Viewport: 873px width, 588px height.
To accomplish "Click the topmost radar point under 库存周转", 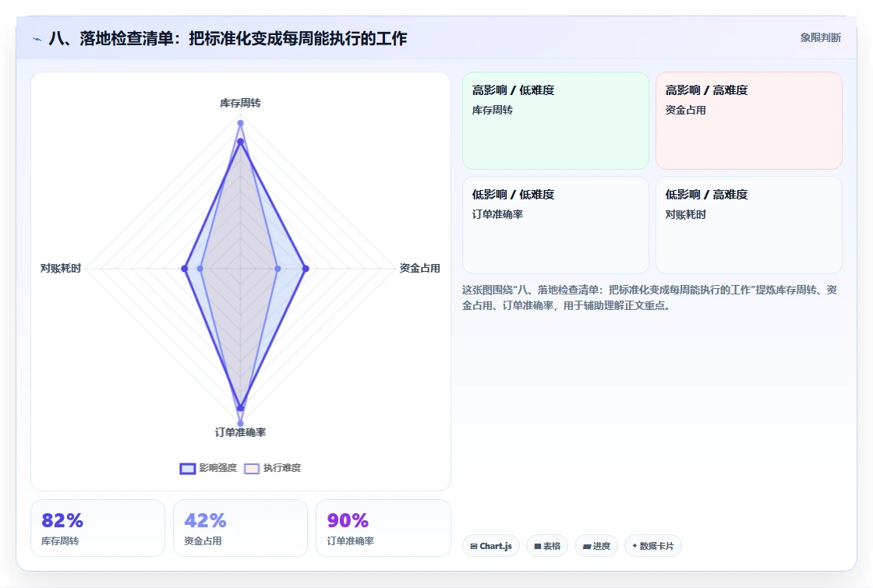I will pyautogui.click(x=241, y=123).
